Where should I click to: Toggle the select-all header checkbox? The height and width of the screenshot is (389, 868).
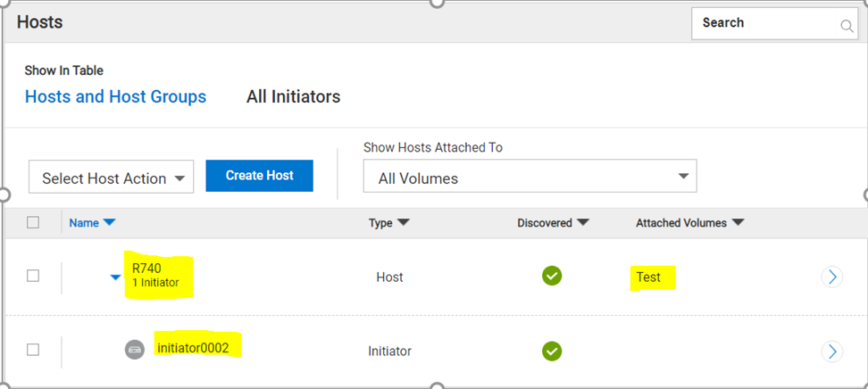click(33, 223)
